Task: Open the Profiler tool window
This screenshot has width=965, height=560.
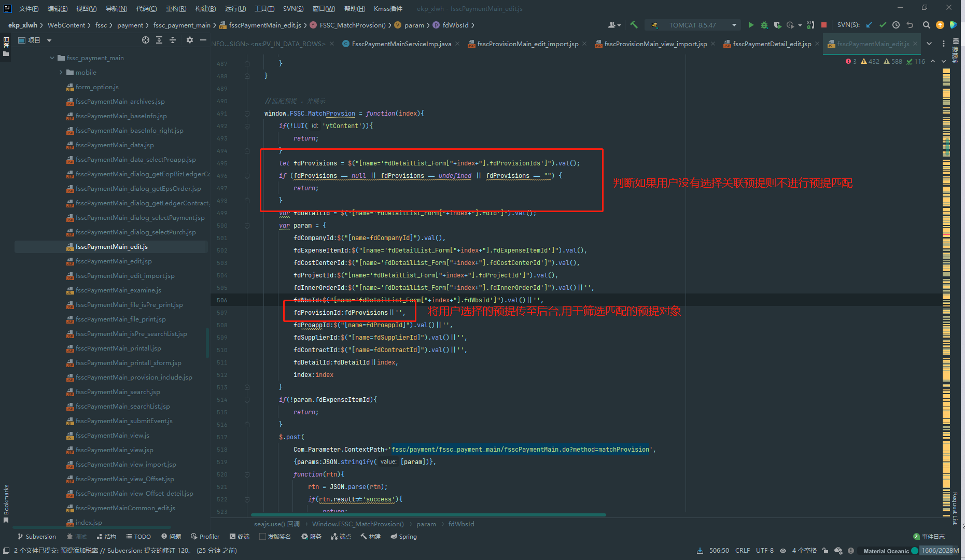Action: pos(205,537)
